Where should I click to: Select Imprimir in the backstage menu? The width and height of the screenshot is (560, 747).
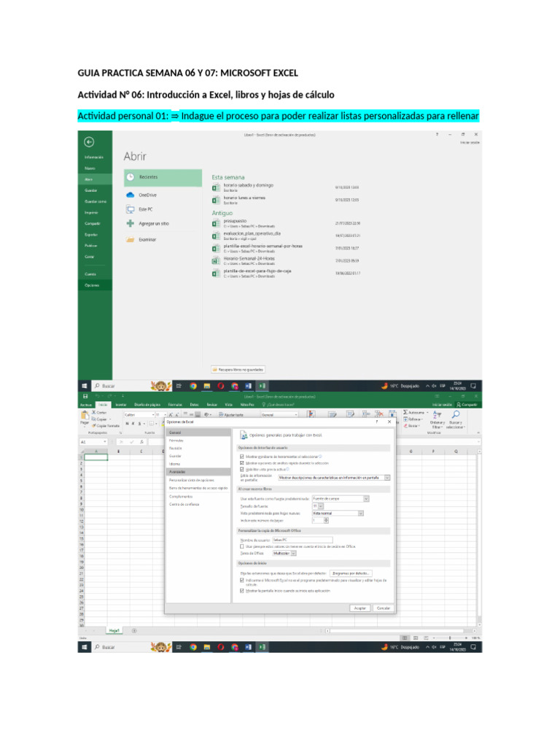(x=91, y=212)
